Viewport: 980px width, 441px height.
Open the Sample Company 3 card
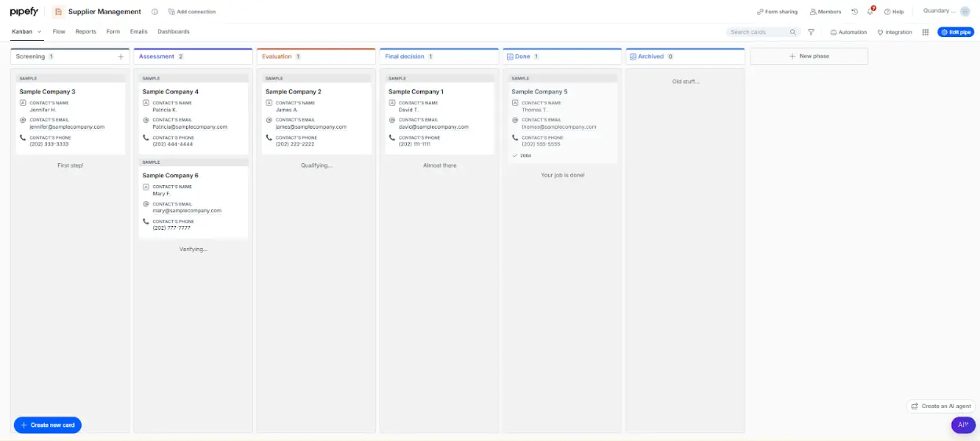click(x=70, y=115)
